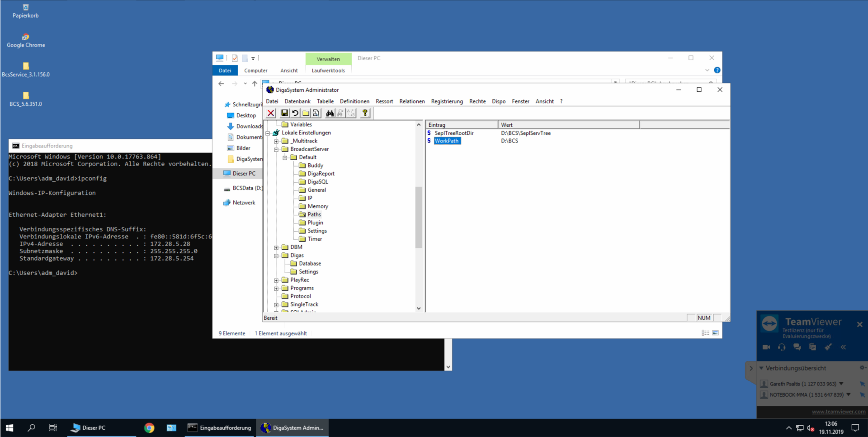Click the tree panel vertical scrollbar

click(419, 217)
